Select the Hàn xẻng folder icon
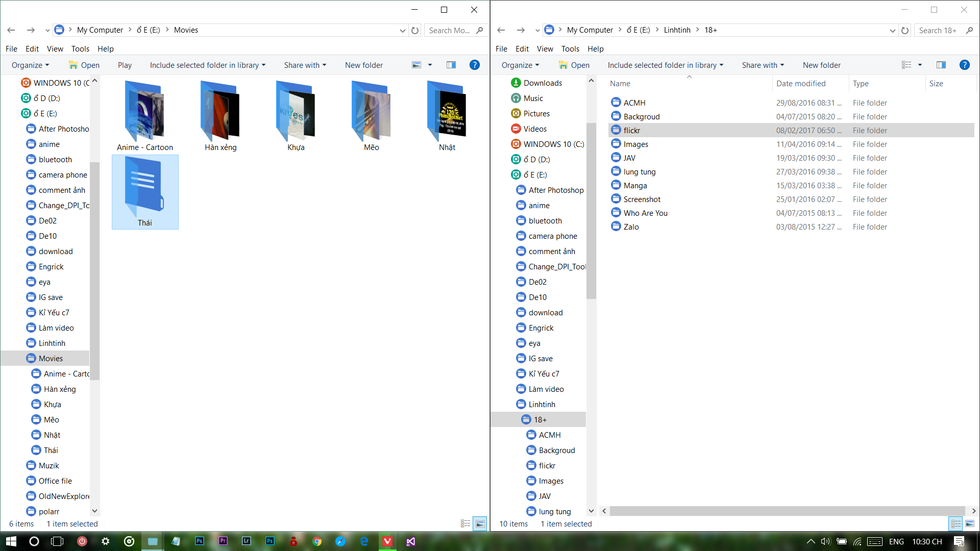 [220, 111]
